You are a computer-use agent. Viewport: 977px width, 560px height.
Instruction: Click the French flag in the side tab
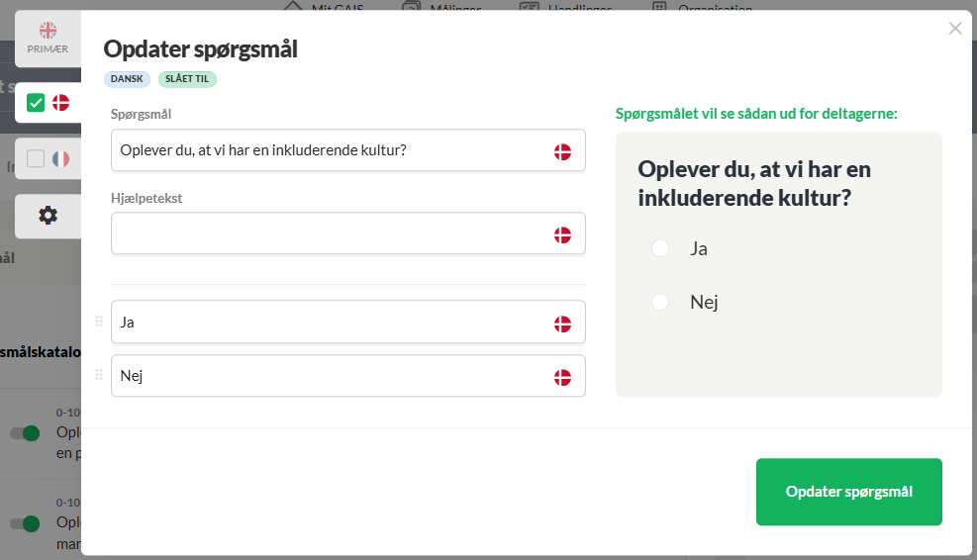61,159
